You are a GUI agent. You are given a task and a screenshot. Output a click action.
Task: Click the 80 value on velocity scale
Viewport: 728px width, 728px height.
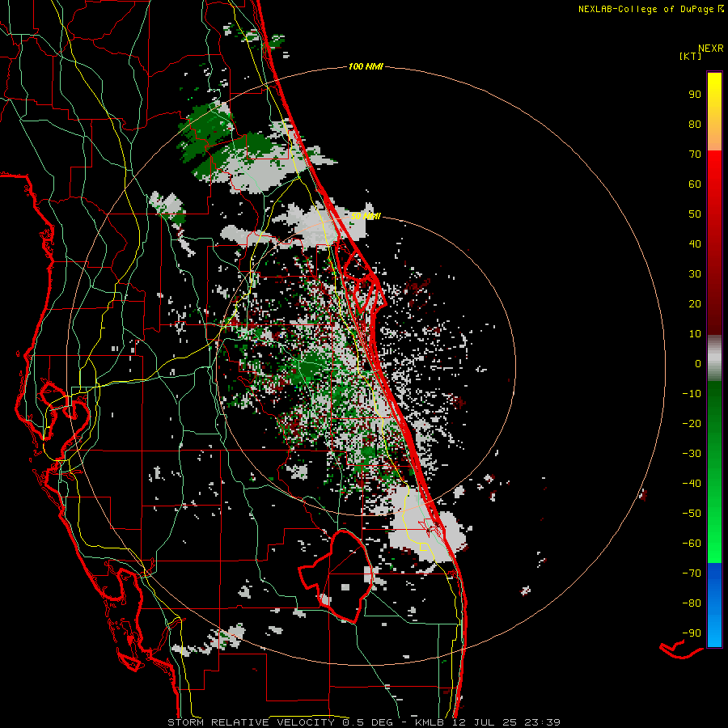click(695, 124)
